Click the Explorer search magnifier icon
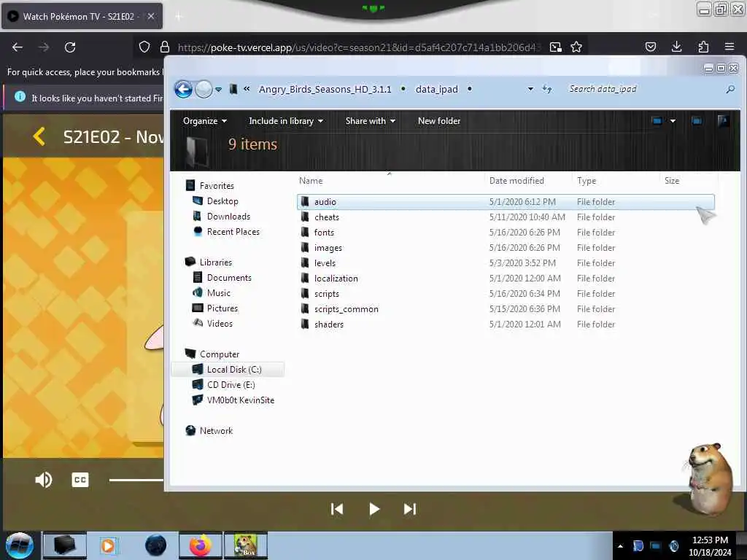 pos(729,89)
